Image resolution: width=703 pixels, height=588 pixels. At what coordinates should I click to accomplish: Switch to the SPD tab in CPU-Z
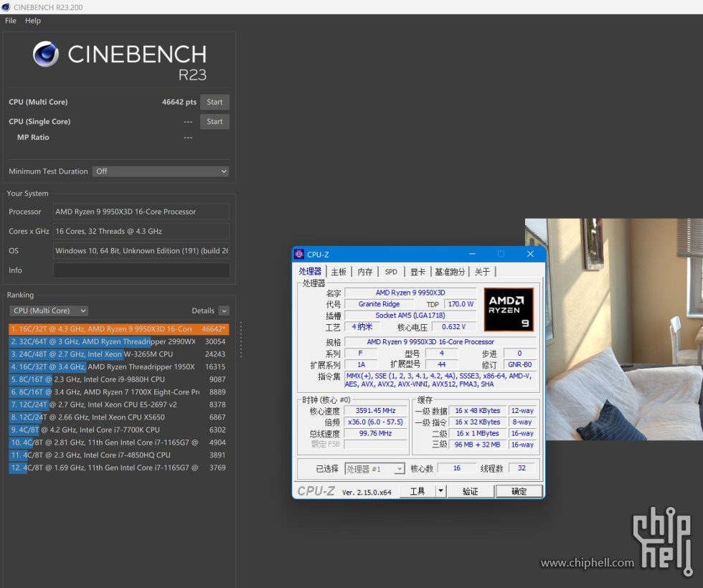point(391,272)
